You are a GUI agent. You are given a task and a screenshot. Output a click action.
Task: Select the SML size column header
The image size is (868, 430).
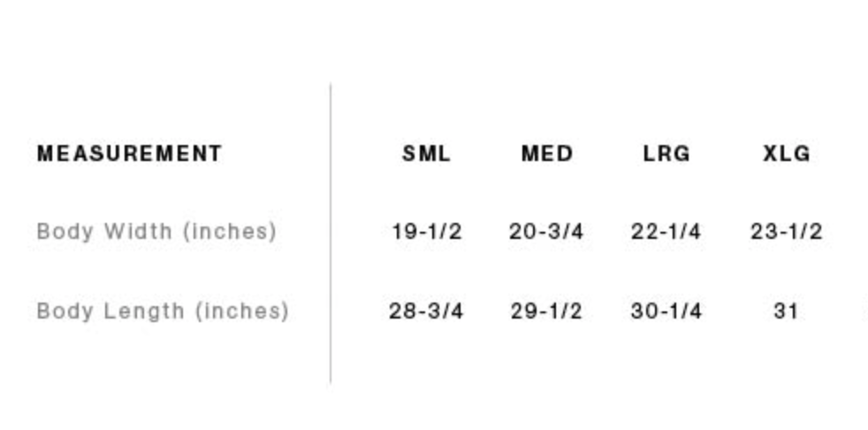point(426,154)
